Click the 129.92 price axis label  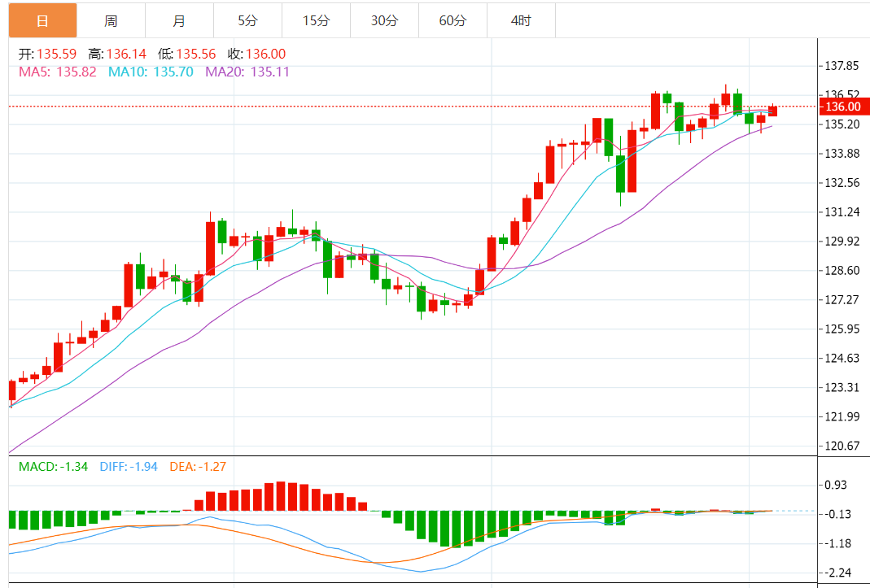tap(842, 242)
